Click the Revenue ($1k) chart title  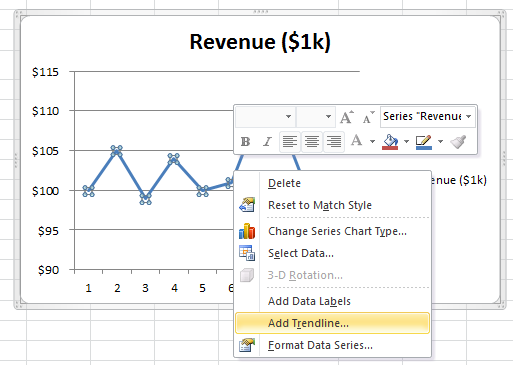[260, 42]
